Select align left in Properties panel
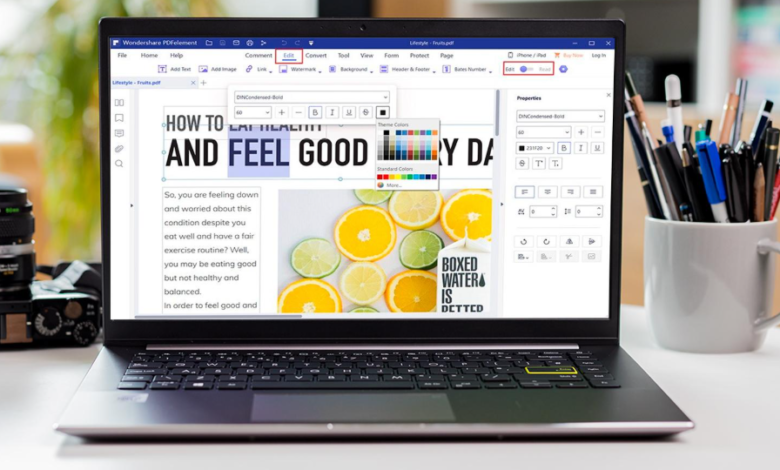780x470 pixels. 524,191
